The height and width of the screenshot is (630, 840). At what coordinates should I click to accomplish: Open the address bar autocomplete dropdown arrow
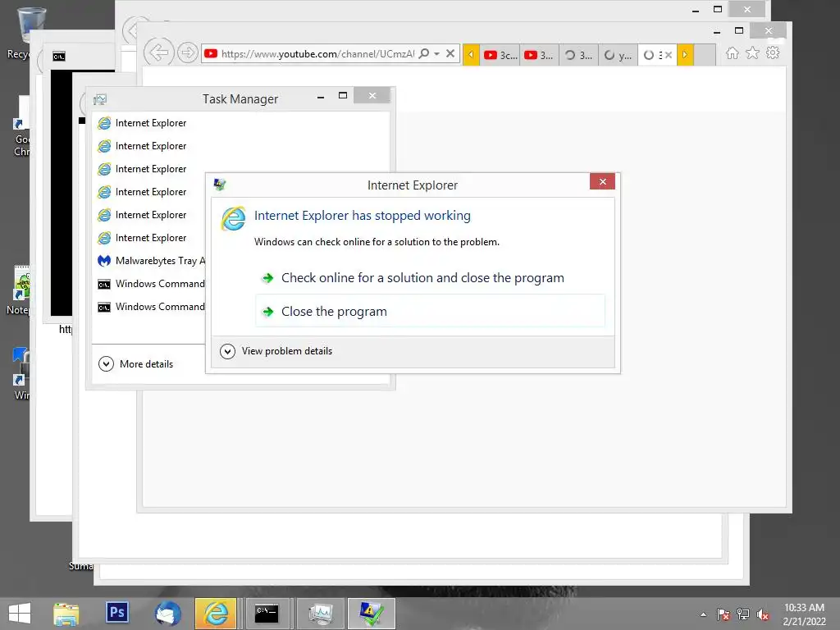[x=436, y=53]
